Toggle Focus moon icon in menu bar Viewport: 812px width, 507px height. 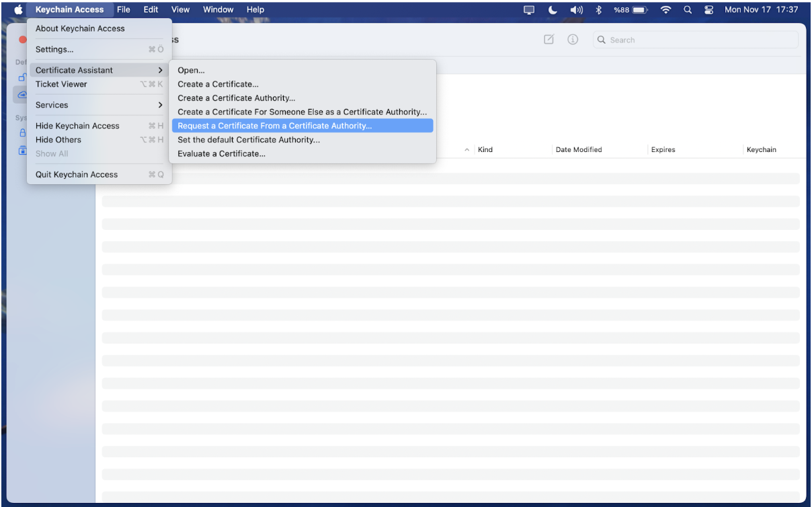[x=553, y=9]
